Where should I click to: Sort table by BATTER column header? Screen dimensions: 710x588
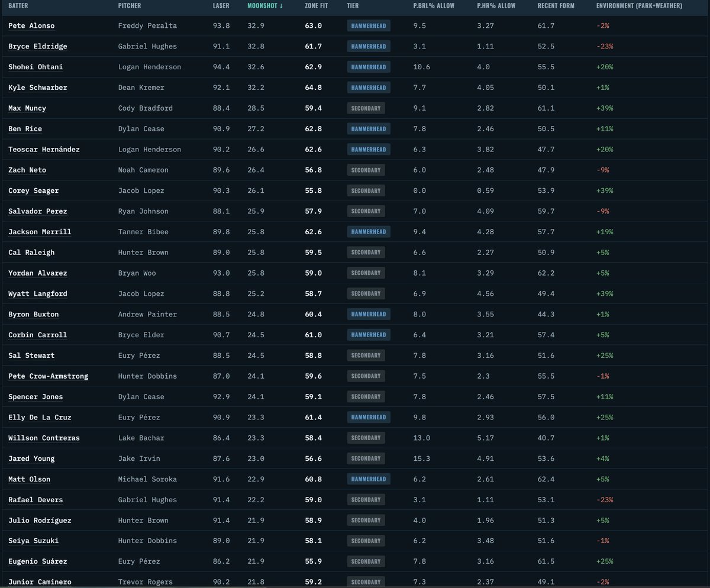click(x=18, y=6)
